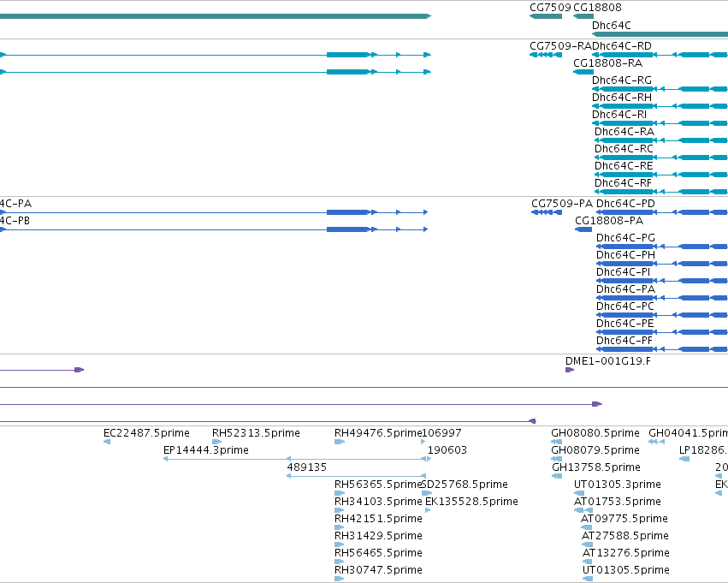Click the AT09775.5prime EST label
Viewport: 728px width, 583px height.
tap(624, 520)
